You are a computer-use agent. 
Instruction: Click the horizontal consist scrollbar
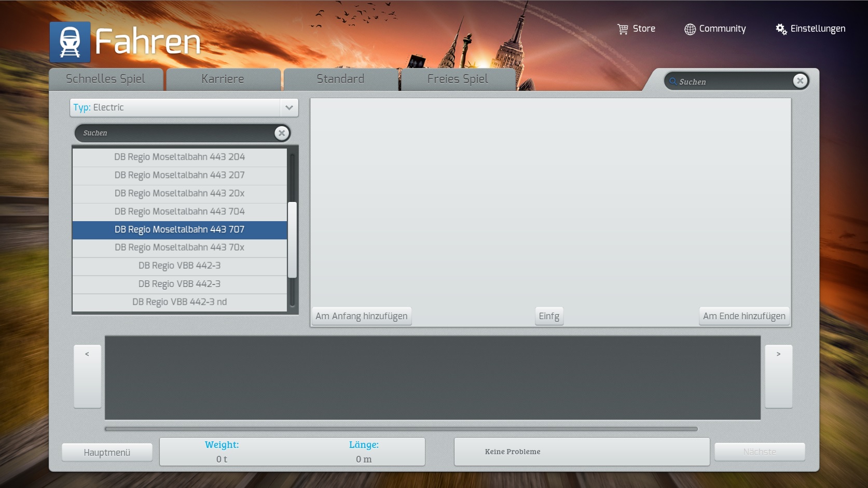click(401, 429)
